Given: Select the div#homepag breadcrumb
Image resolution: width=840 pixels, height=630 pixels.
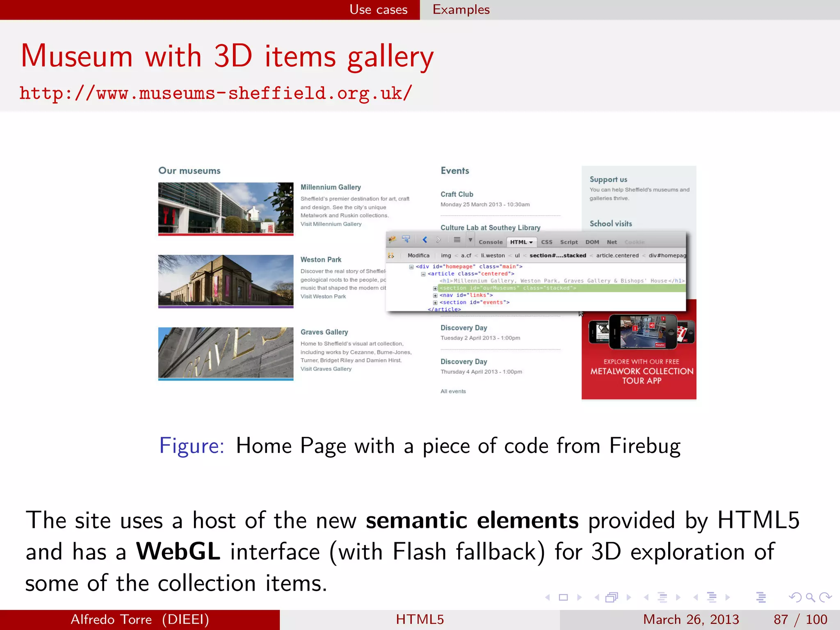Looking at the screenshot, I should coord(667,256).
